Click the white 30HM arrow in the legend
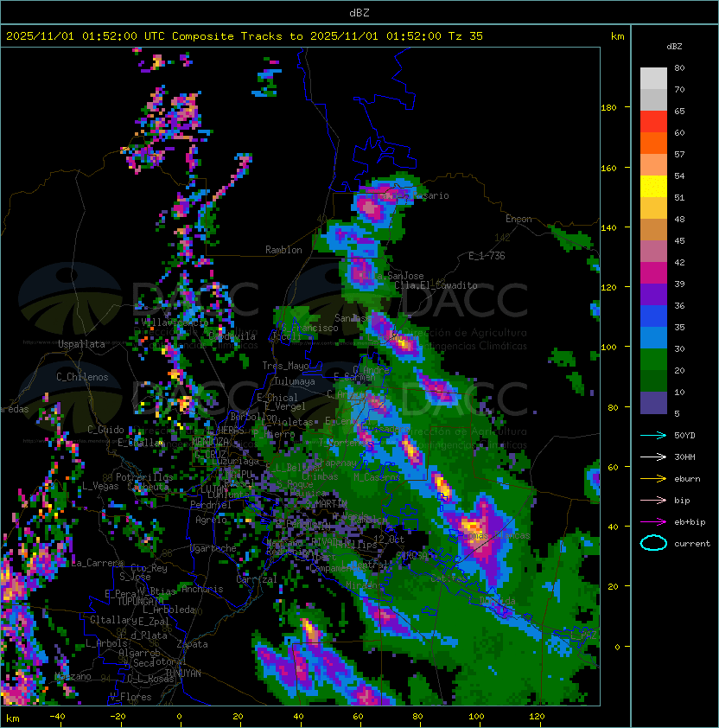719x728 pixels. (653, 457)
